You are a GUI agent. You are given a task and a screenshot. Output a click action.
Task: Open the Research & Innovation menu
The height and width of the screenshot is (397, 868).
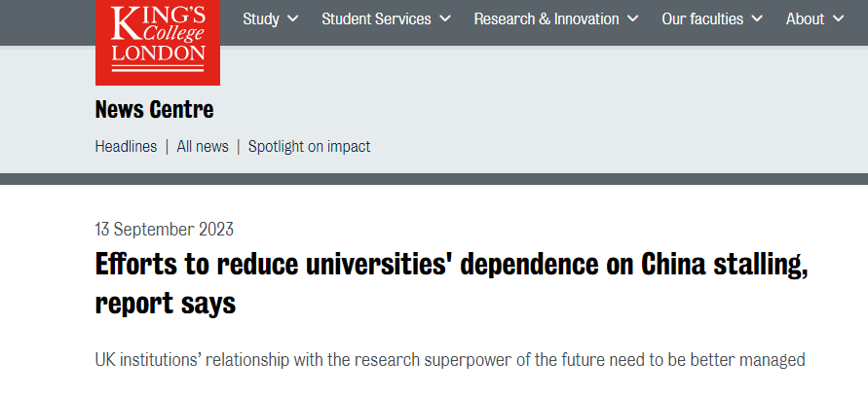point(546,19)
